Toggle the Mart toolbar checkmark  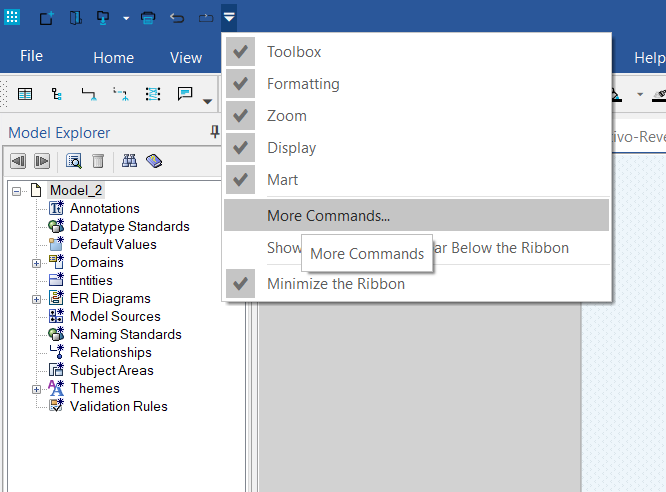240,180
